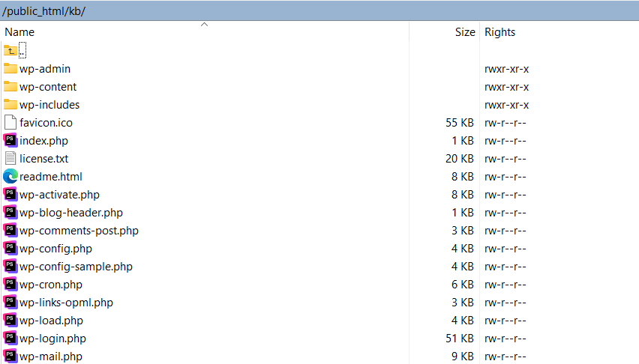Click the PhpStorm icon beside wp-login.php
This screenshot has width=639, height=364.
(10, 339)
